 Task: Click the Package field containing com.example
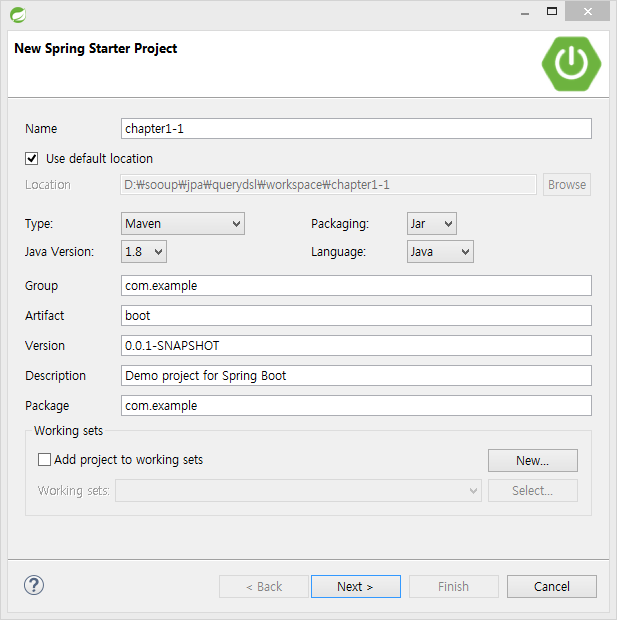tap(356, 406)
